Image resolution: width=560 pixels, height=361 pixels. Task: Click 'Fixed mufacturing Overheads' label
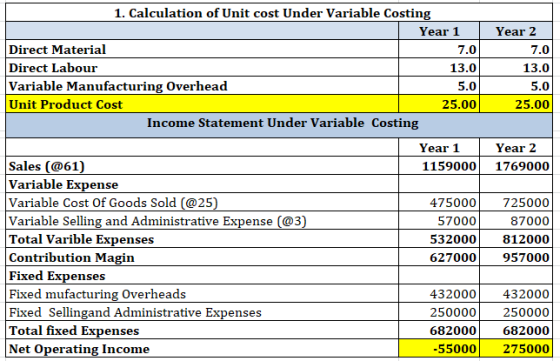point(97,294)
